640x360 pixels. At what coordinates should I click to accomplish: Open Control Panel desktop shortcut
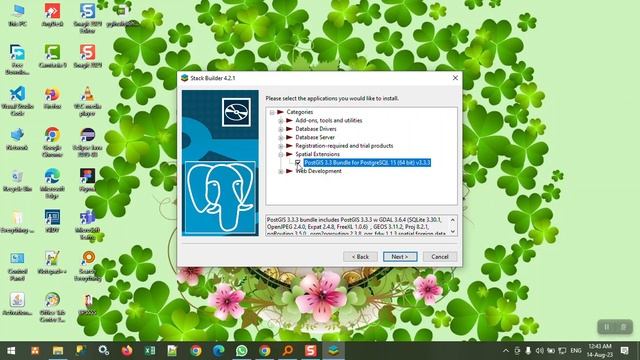[x=17, y=266]
